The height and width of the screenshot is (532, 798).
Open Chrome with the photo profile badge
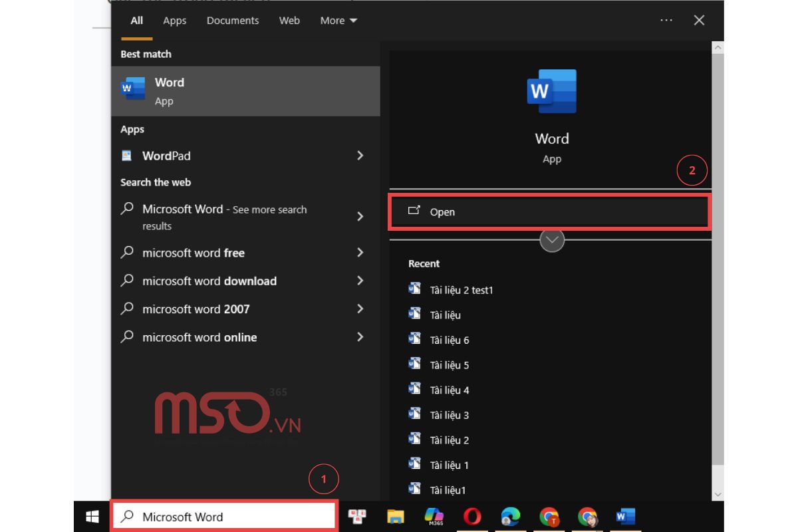click(x=588, y=517)
